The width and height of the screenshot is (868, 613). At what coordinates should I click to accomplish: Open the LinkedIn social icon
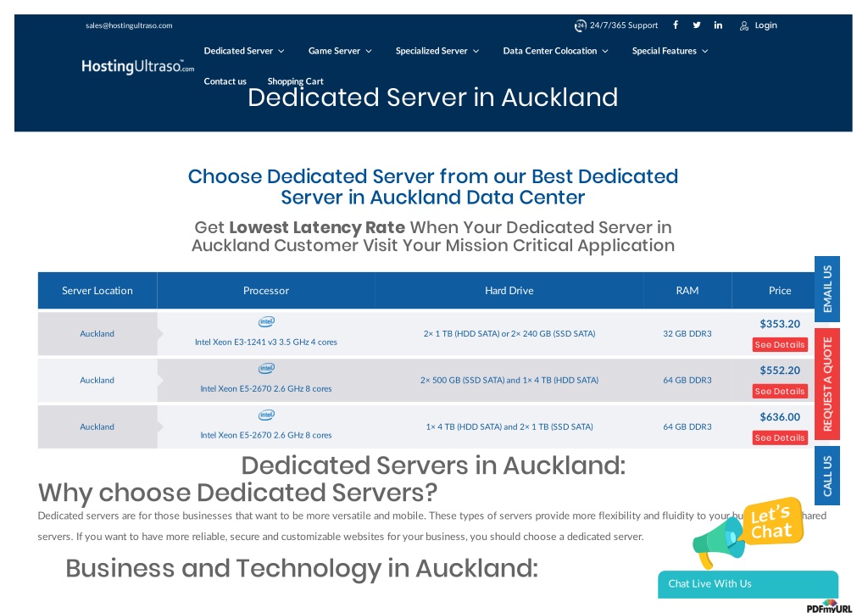[718, 25]
